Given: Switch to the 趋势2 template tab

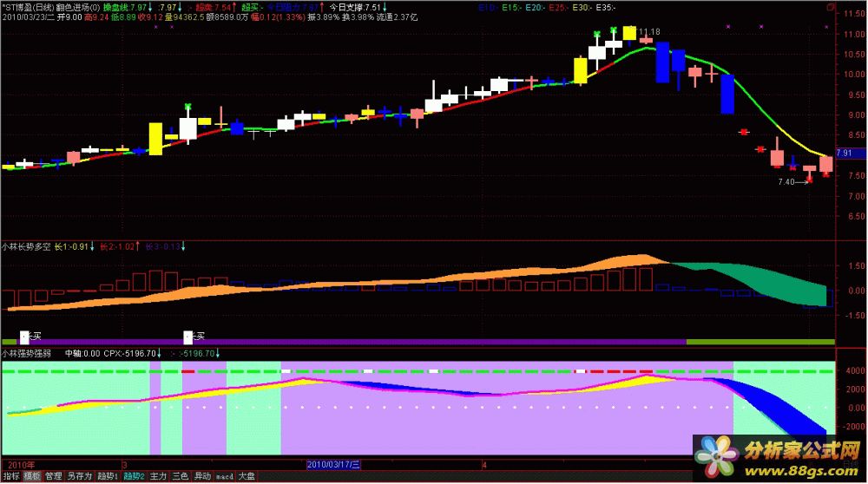Looking at the screenshot, I should (134, 476).
